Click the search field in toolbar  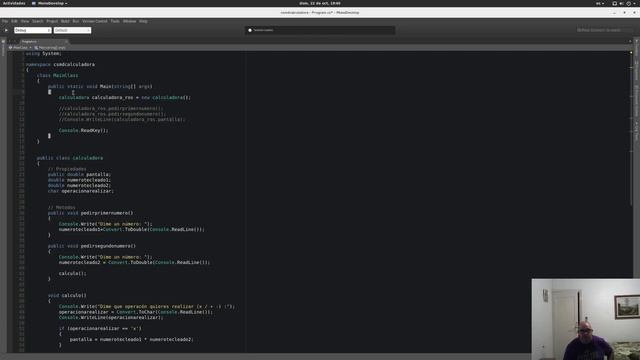[603, 30]
